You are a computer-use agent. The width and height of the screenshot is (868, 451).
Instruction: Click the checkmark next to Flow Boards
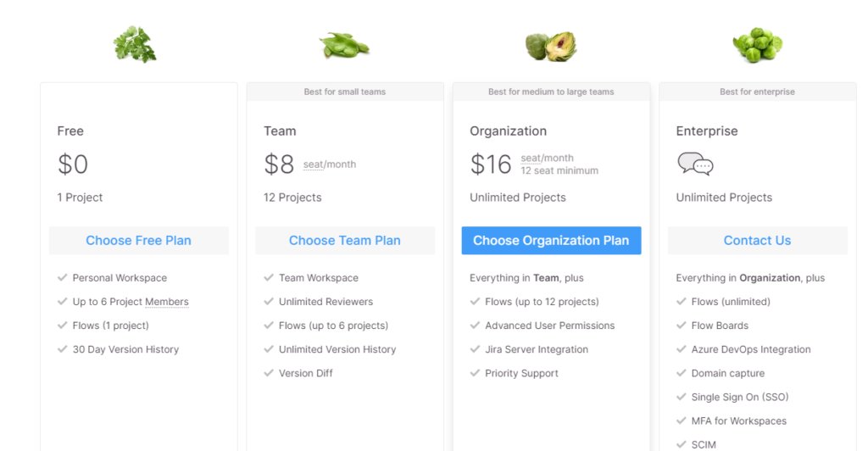point(682,325)
